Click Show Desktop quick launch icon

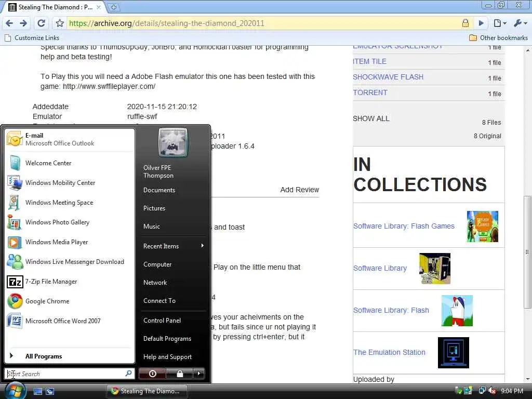click(x=37, y=391)
